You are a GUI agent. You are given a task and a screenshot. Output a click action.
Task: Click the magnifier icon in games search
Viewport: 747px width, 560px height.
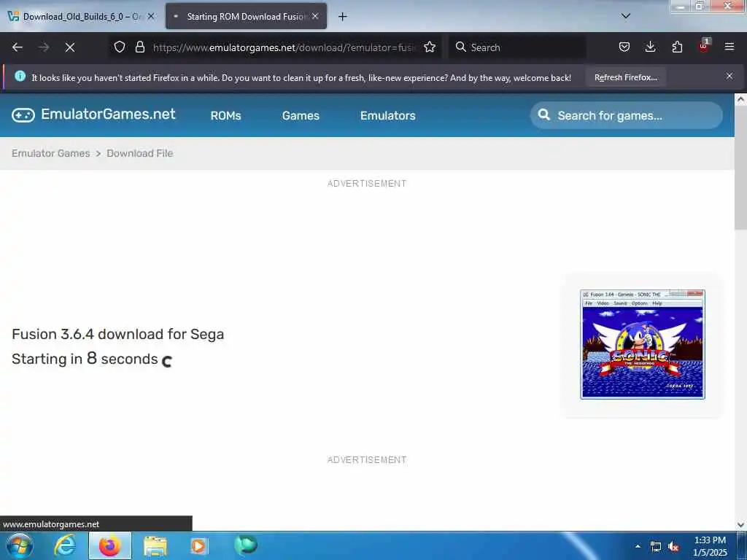[543, 114]
